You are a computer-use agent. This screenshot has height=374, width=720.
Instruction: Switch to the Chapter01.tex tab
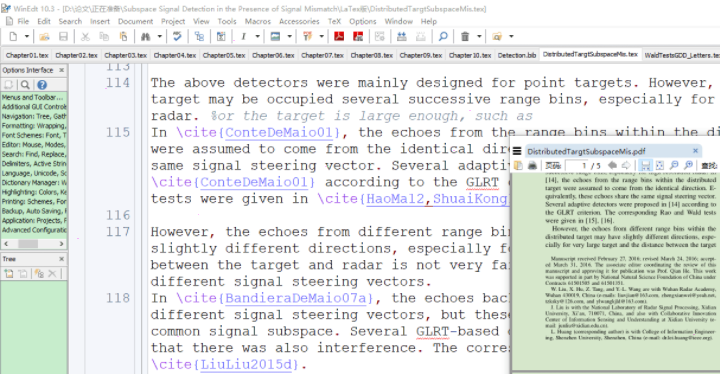pyautogui.click(x=27, y=55)
